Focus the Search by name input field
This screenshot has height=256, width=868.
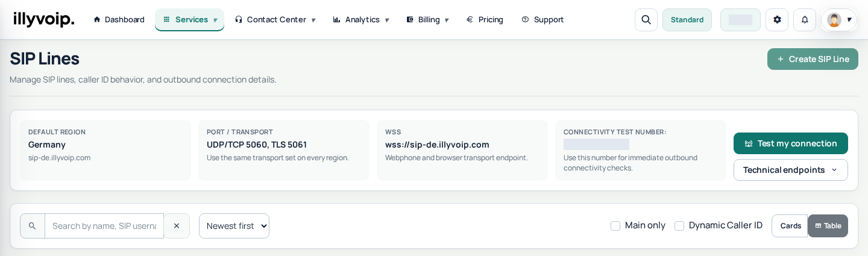pos(104,226)
